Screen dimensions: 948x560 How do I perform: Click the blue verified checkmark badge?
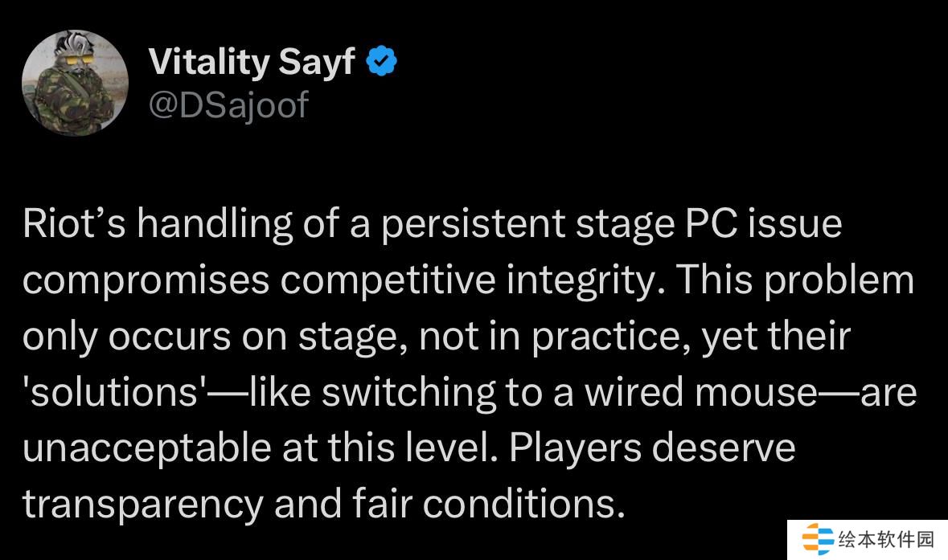382,61
